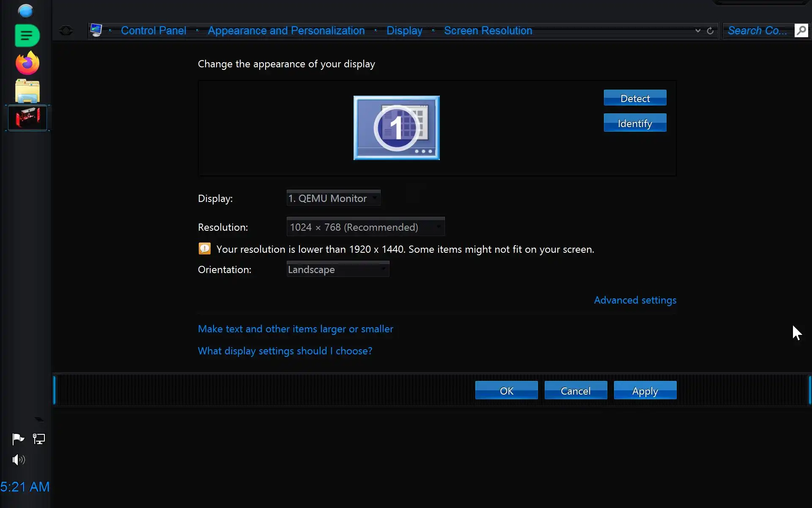812x508 pixels.
Task: Open File Explorer from the taskbar
Action: click(27, 91)
